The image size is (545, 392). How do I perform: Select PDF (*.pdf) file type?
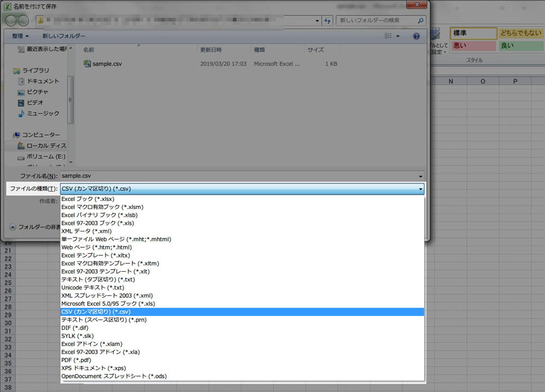point(243,360)
